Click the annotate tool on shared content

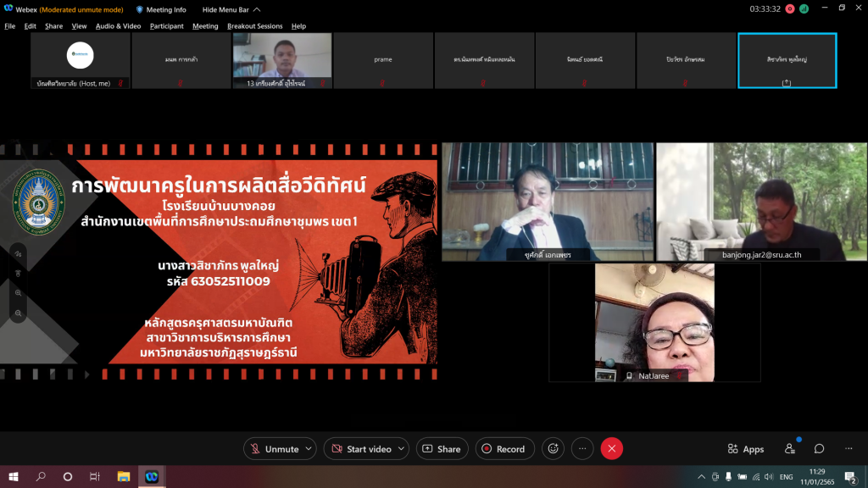click(18, 253)
